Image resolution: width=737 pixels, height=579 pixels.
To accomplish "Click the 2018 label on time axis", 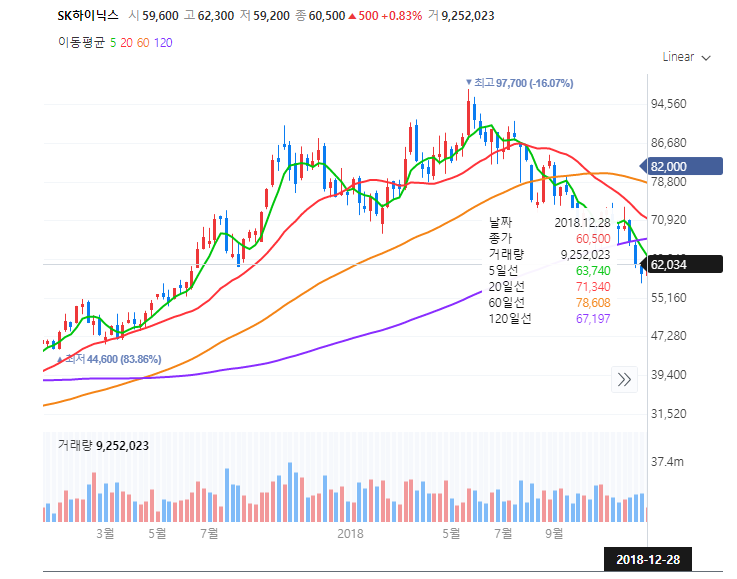I will (x=350, y=533).
